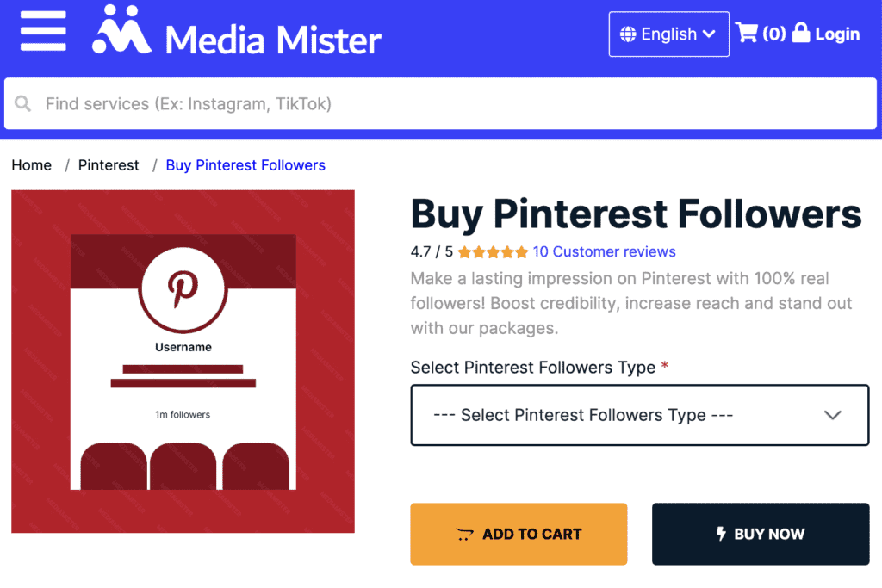Click the five-star rating stars
Viewport: 882px width, 588px height.
(493, 251)
